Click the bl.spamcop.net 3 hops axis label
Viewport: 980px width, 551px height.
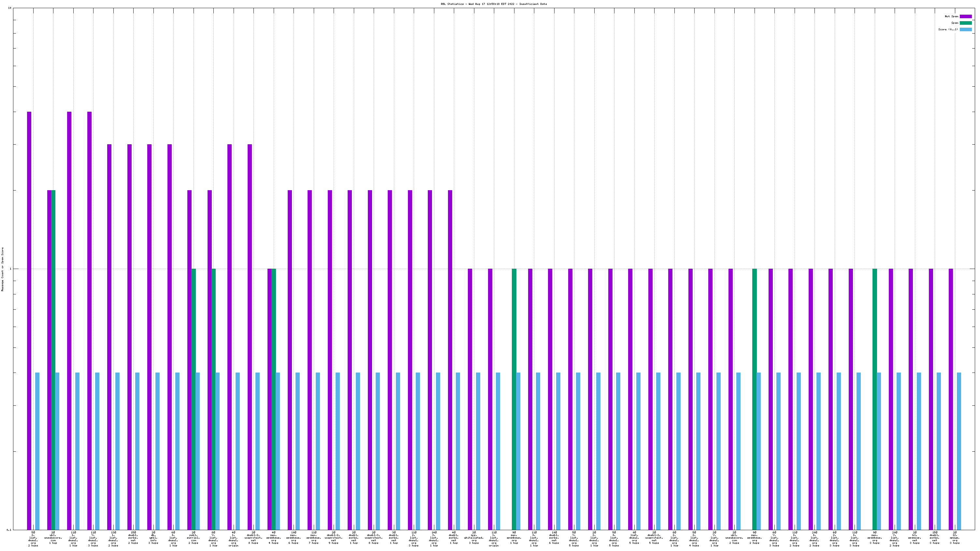point(915,537)
